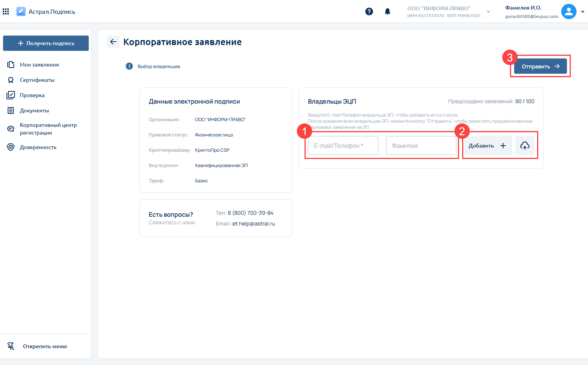Click the et.help@astral.ru email link
This screenshot has width=588, height=365.
click(x=254, y=224)
